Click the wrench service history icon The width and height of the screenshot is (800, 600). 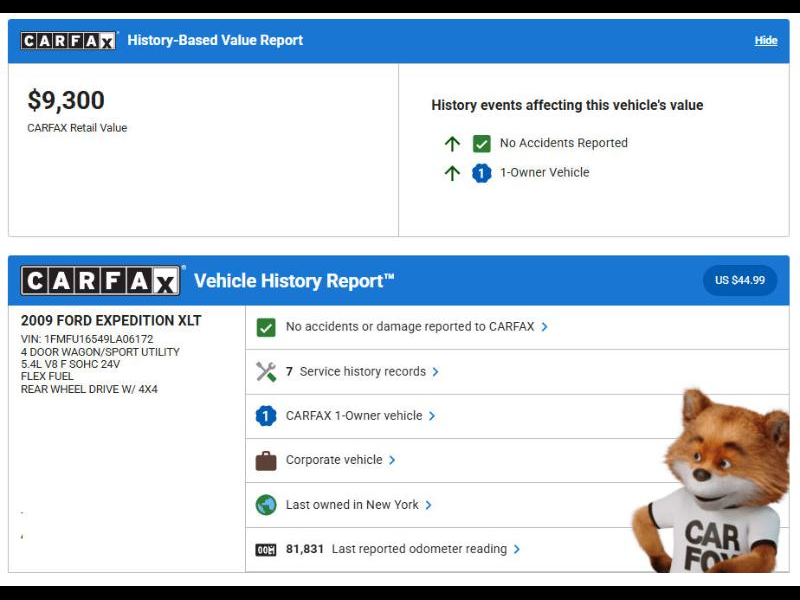pos(266,372)
